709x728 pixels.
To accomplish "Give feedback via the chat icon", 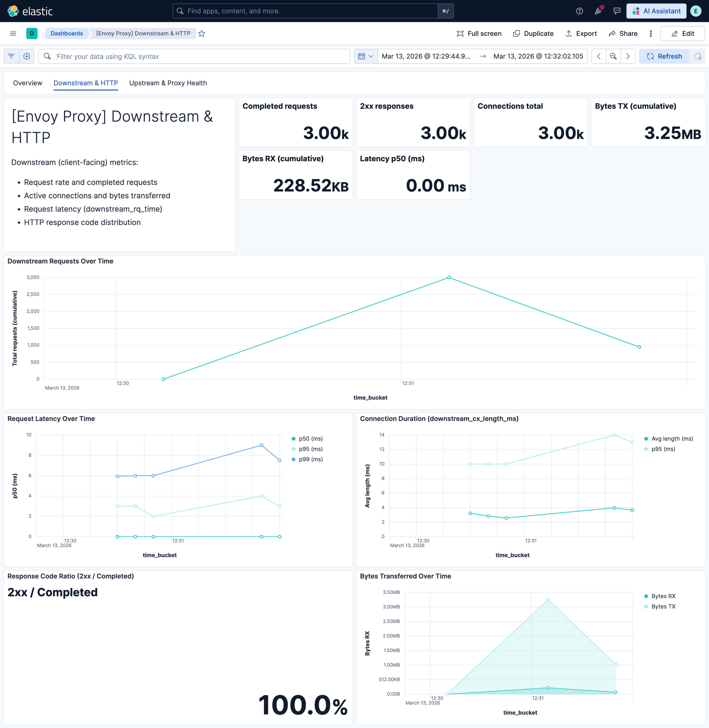I will 617,11.
